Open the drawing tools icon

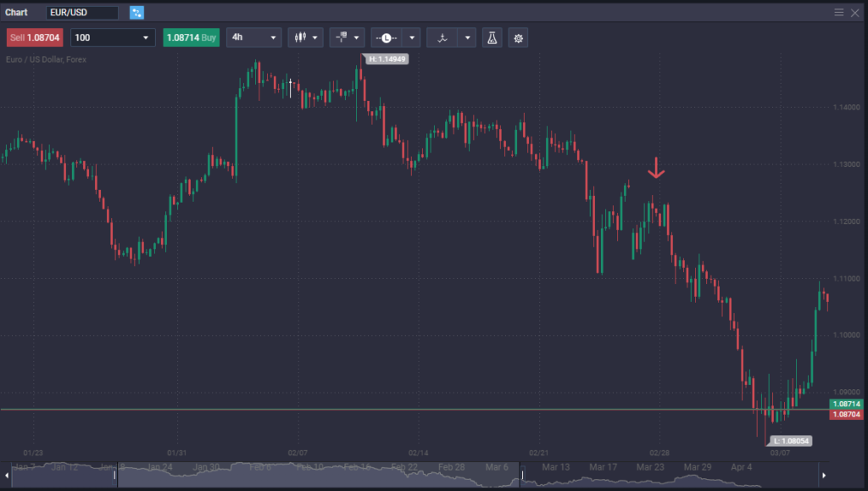(x=342, y=37)
